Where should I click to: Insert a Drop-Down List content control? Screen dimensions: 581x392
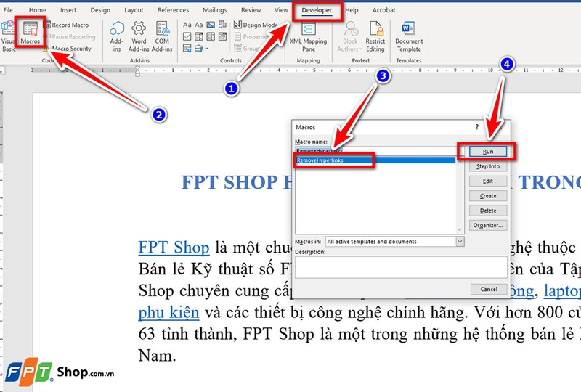click(x=211, y=36)
